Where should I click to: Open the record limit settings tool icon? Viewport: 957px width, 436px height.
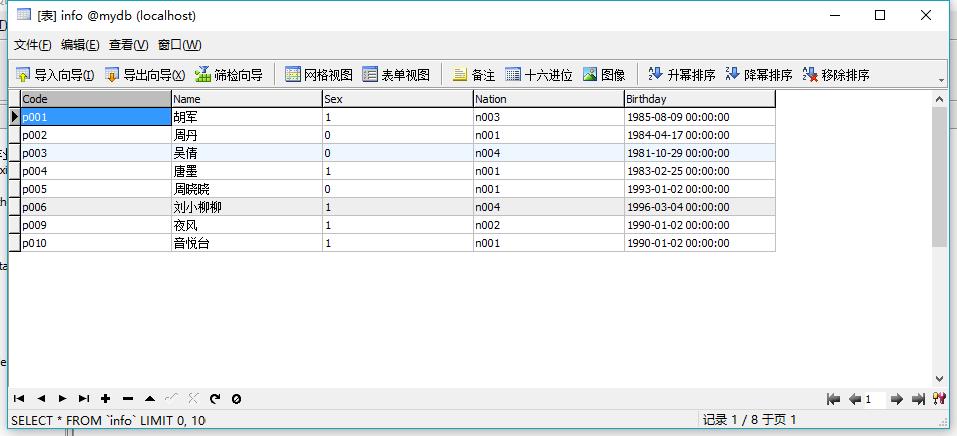(939, 399)
